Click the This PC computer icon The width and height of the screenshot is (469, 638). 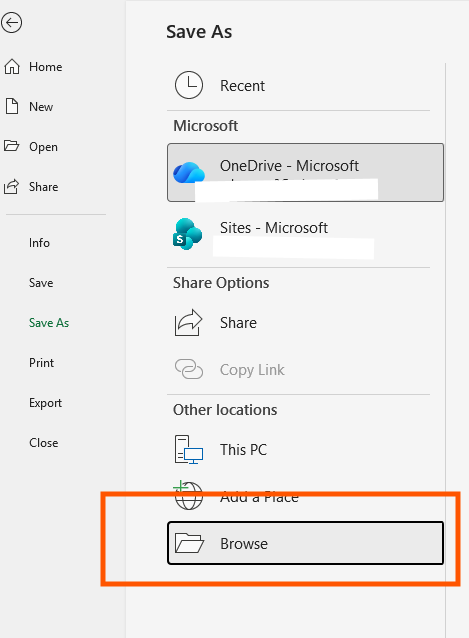tap(189, 449)
